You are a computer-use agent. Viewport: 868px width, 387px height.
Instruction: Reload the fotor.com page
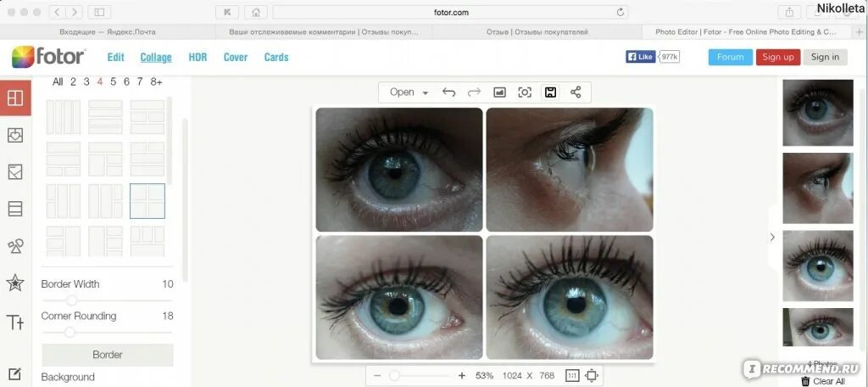(620, 12)
